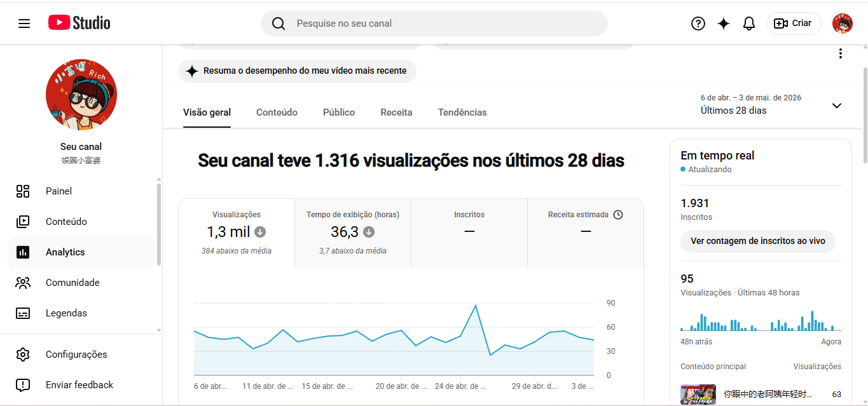Click the Criar button
Image resolution: width=868 pixels, height=406 pixels.
pos(794,24)
